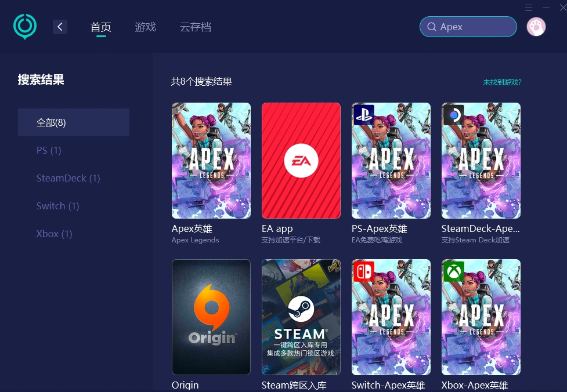Click the Switch badge on Switch-Apex英雄 card
Viewport: 567px width, 392px height.
[x=364, y=271]
